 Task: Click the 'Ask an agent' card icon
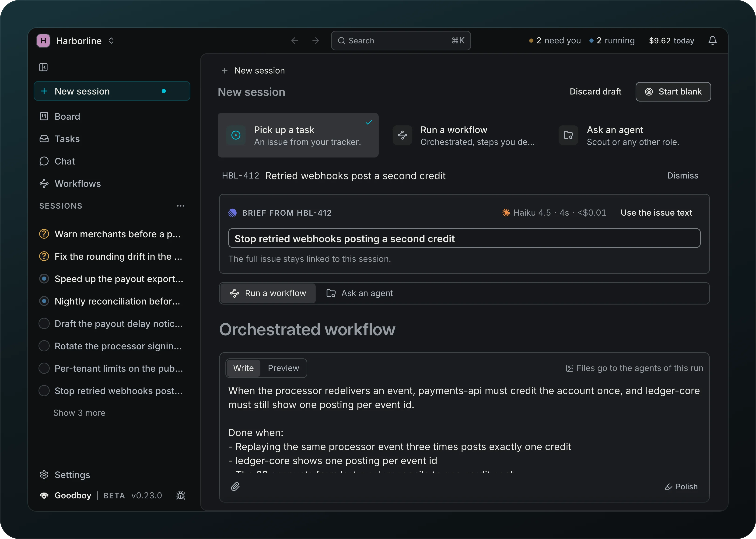tap(568, 135)
